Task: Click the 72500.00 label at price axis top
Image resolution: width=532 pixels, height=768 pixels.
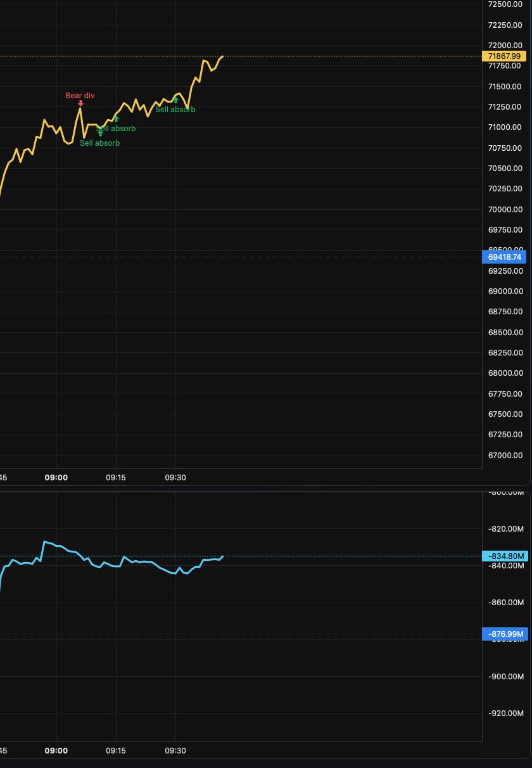Action: [x=505, y=4]
